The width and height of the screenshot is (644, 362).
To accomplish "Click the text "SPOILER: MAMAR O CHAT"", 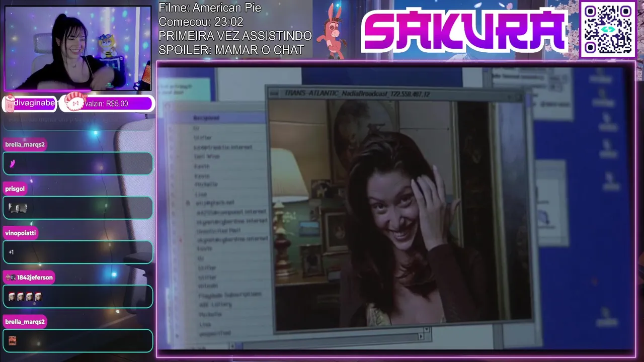I will 231,50.
